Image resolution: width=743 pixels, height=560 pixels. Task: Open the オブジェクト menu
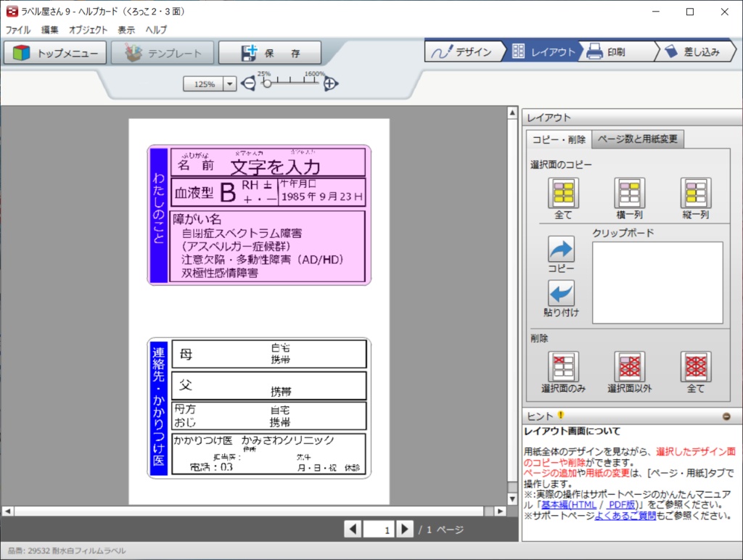click(x=88, y=29)
